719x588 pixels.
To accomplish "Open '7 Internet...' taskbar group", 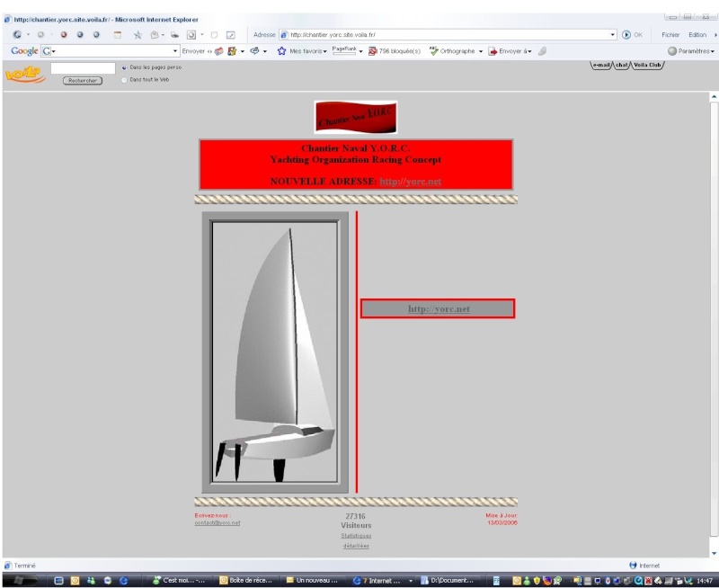I will tap(381, 581).
